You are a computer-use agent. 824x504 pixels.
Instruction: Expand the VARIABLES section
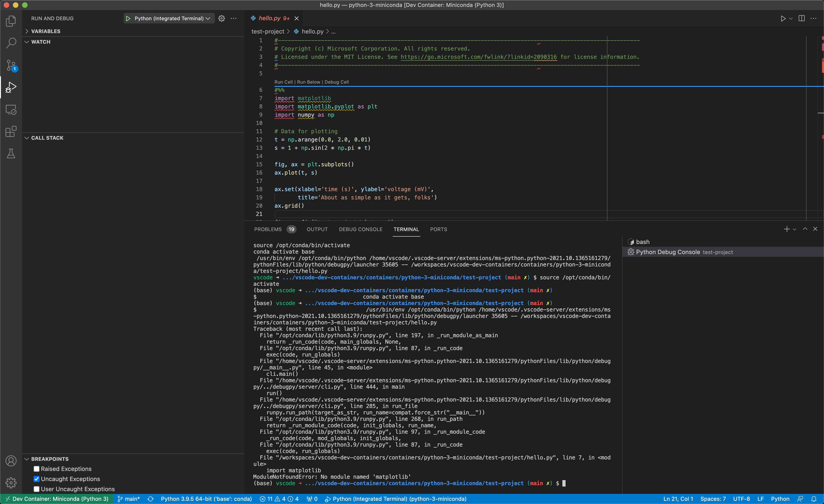[46, 31]
